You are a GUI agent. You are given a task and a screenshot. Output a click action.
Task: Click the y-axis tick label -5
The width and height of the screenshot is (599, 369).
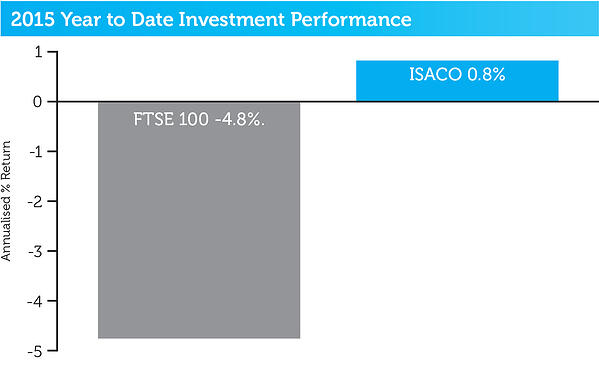(35, 351)
